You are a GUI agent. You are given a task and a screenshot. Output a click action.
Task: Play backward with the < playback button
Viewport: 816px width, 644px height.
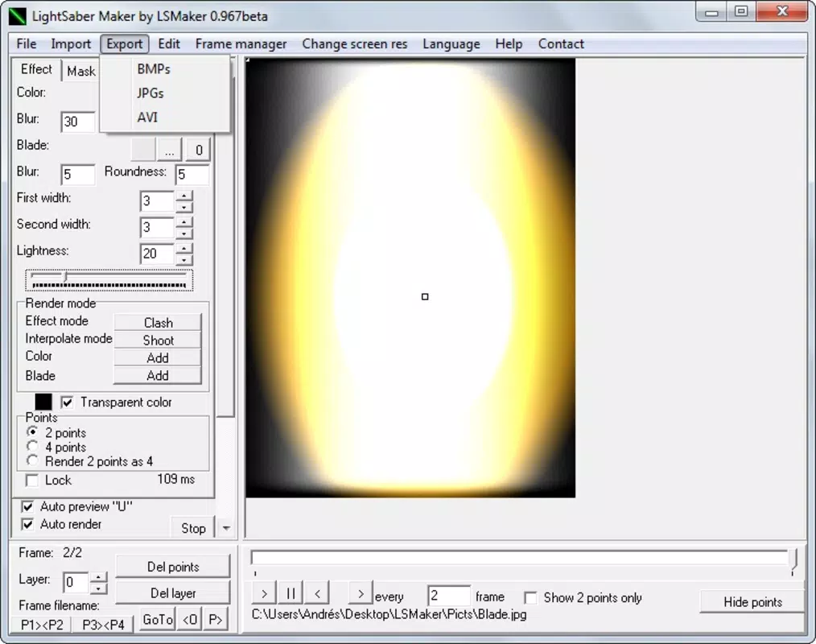click(x=317, y=594)
